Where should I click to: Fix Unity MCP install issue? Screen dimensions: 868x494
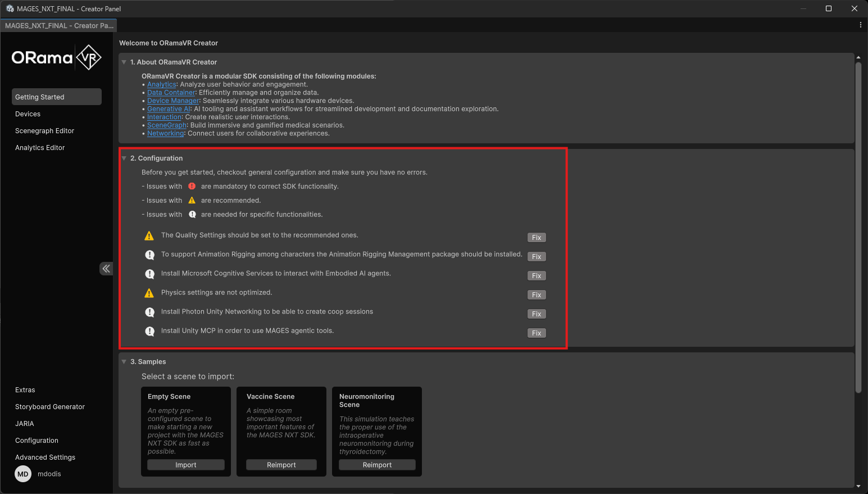pyautogui.click(x=537, y=333)
